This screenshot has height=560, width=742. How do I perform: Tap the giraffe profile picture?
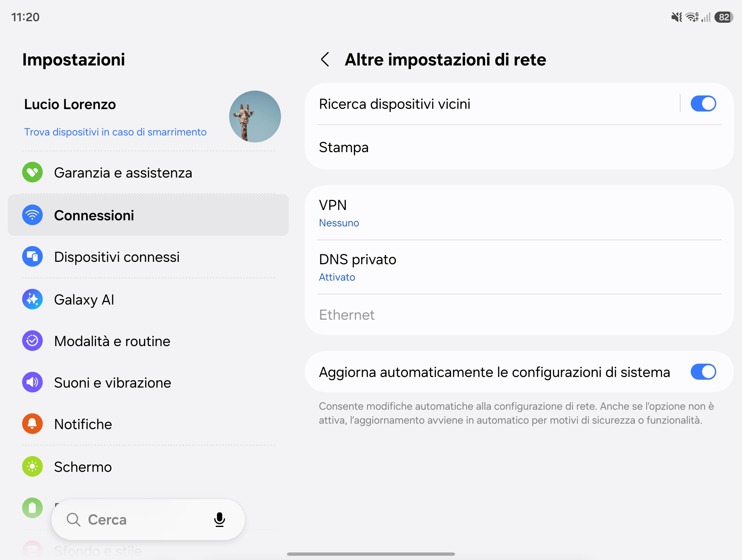pyautogui.click(x=255, y=117)
